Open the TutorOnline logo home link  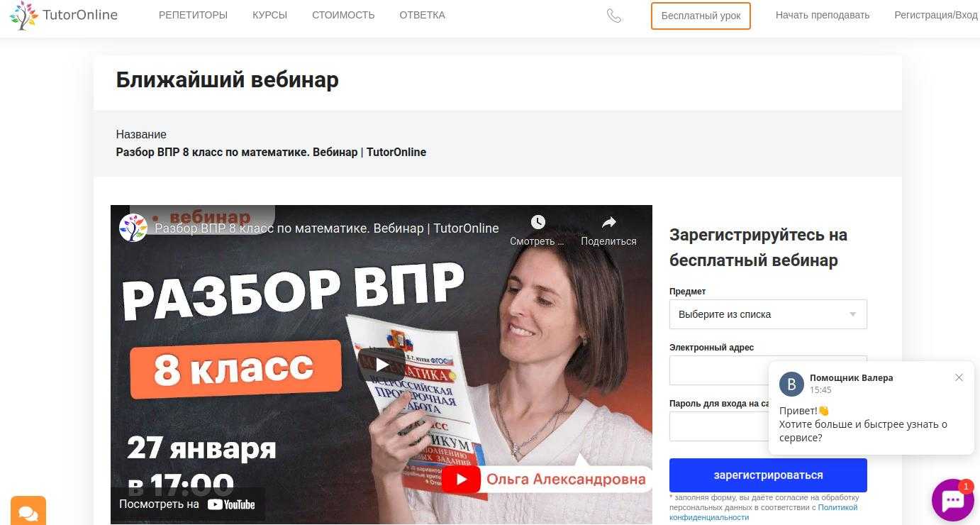(x=63, y=16)
